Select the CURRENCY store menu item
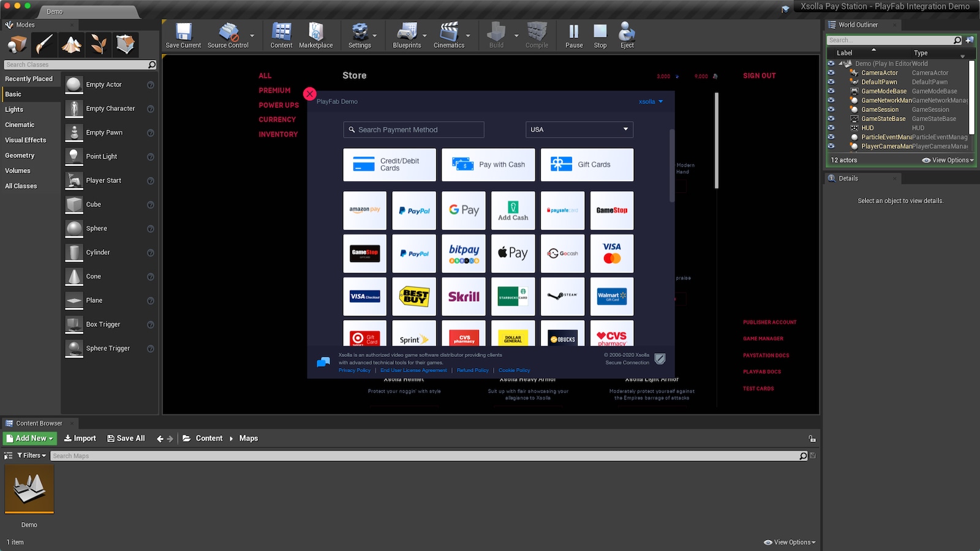 (x=277, y=120)
